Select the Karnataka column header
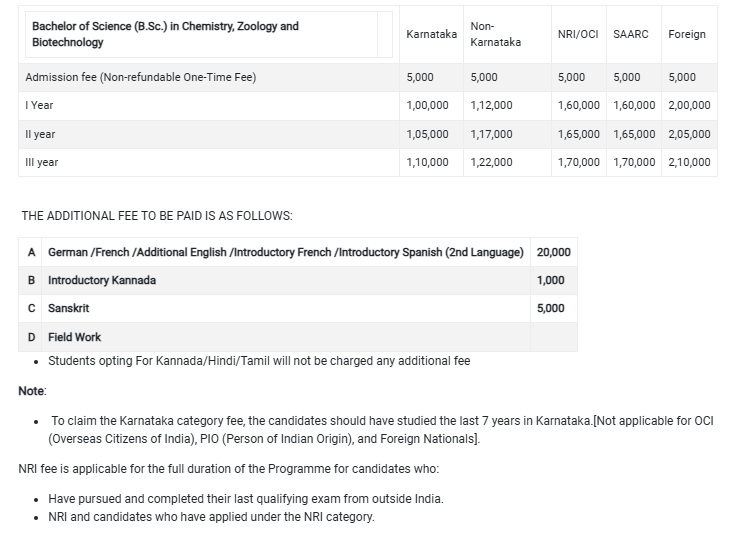Screen dimensions: 733x533 [432, 34]
